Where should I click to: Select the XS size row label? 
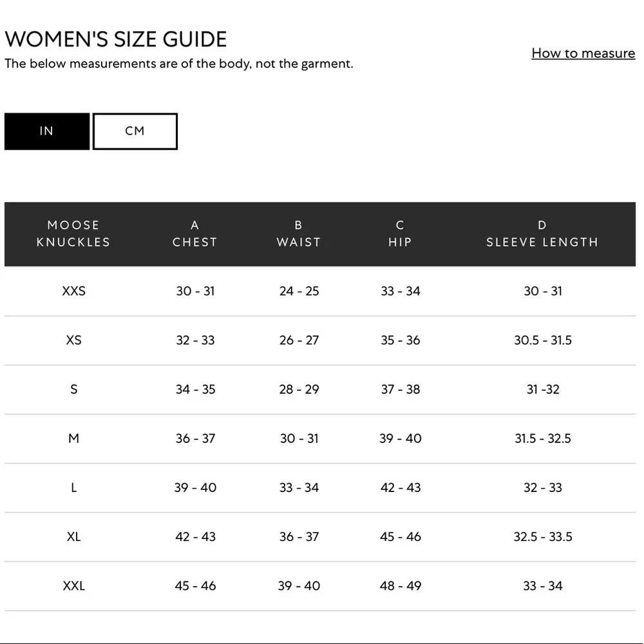[73, 340]
